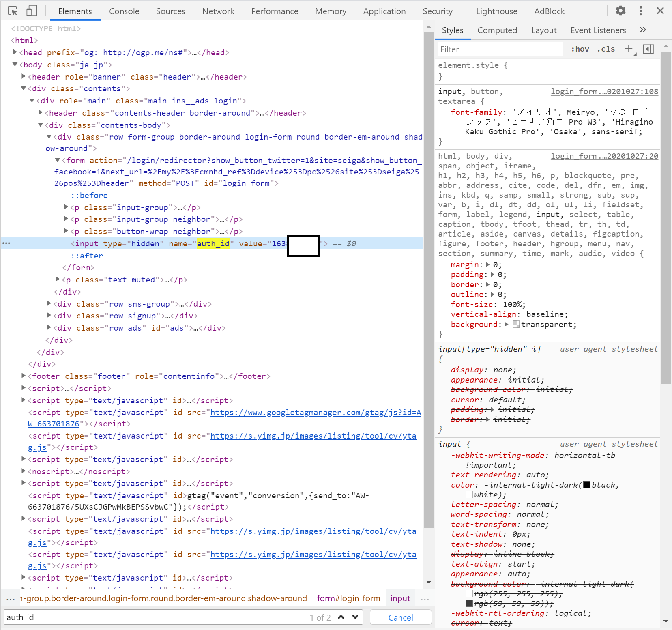Go to next search result

(x=355, y=617)
